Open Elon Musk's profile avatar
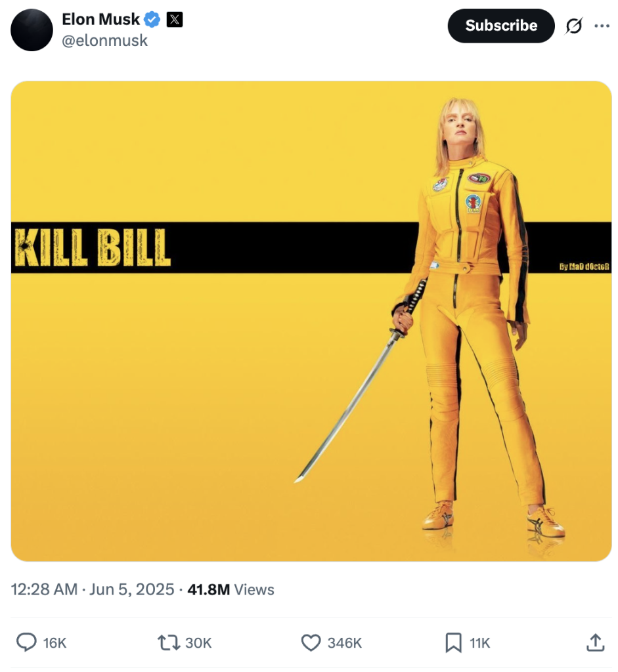 (32, 30)
